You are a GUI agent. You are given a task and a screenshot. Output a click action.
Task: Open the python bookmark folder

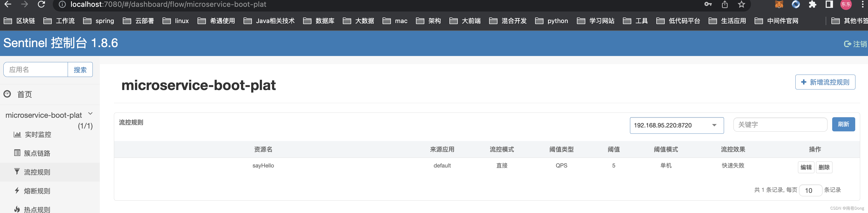click(551, 21)
